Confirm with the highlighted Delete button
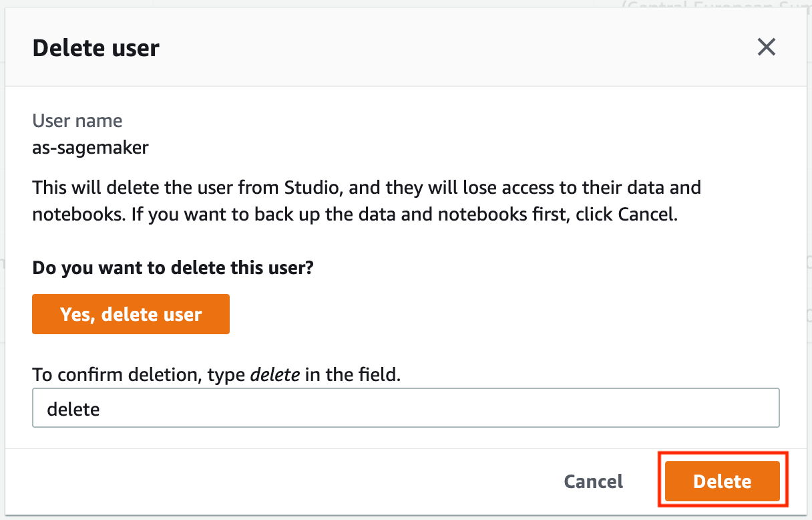 click(723, 481)
